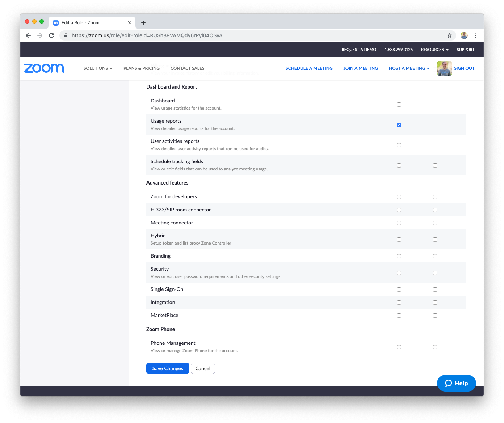The height and width of the screenshot is (423, 504).
Task: Open the Support link
Action: [466, 50]
